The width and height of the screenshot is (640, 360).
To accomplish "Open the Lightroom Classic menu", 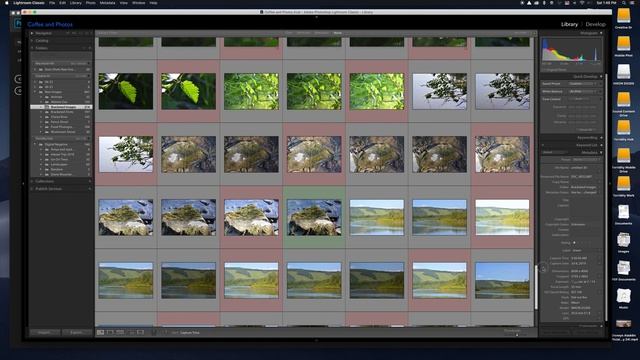I will (x=29, y=3).
